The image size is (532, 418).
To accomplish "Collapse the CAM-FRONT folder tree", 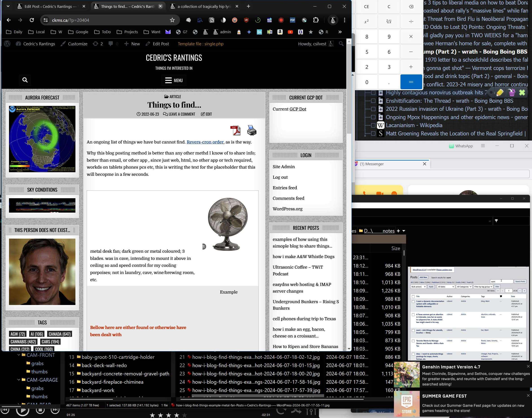I will (19, 355).
